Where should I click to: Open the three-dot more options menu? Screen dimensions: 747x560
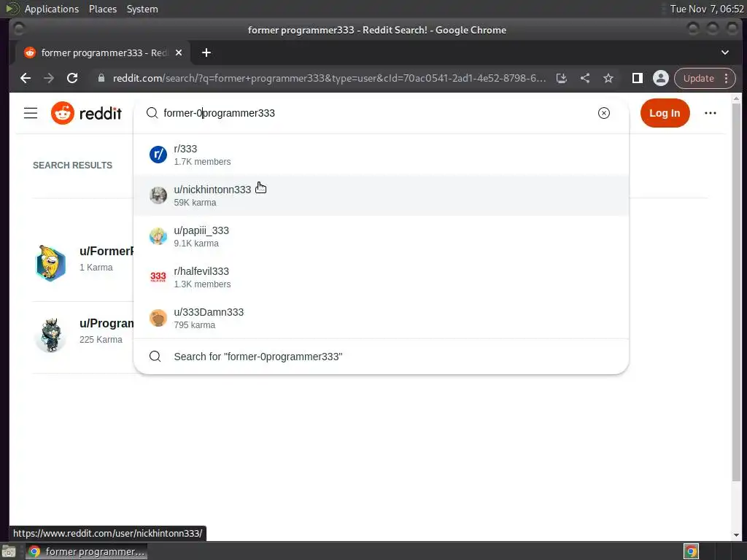pos(711,113)
